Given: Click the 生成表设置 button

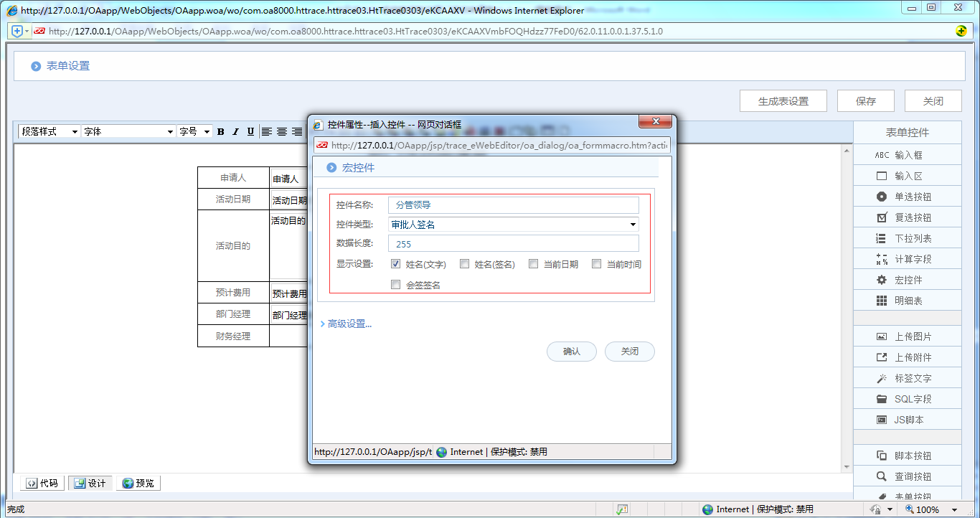Looking at the screenshot, I should click(x=783, y=100).
